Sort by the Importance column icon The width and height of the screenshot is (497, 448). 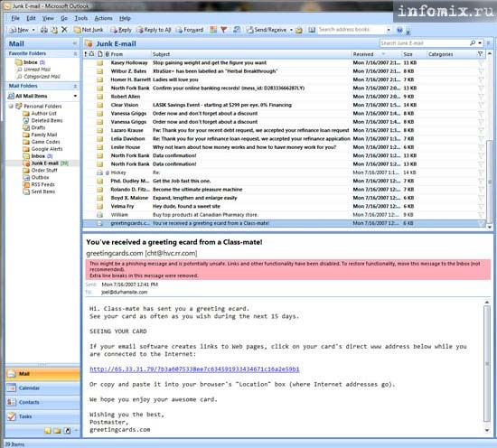pos(86,54)
